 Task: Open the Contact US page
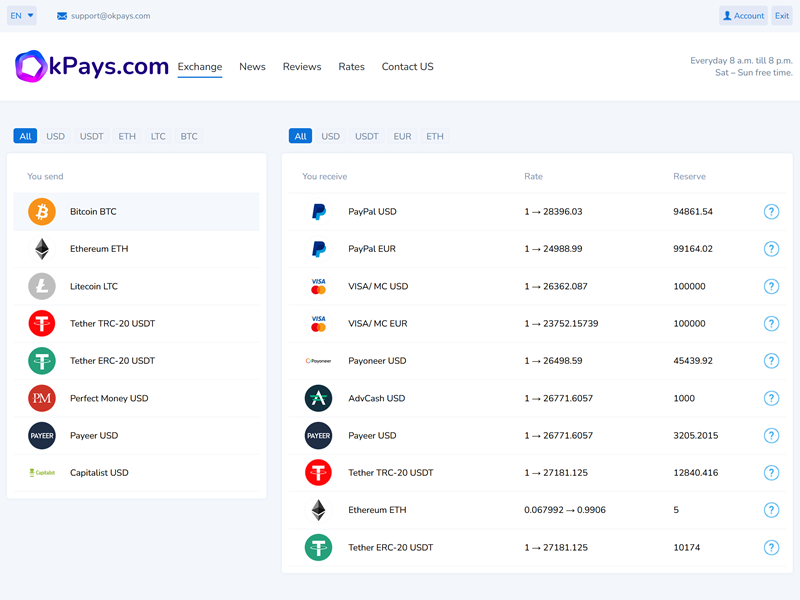pos(408,67)
